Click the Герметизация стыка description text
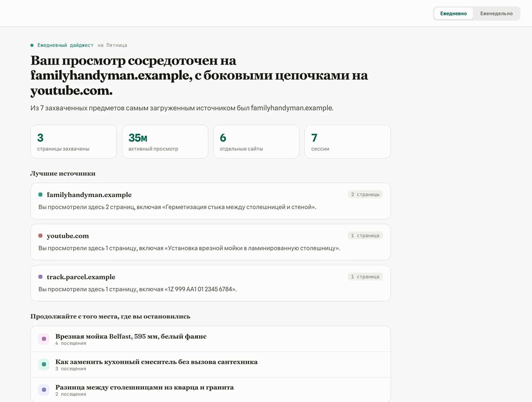The image size is (532, 402). 177,207
